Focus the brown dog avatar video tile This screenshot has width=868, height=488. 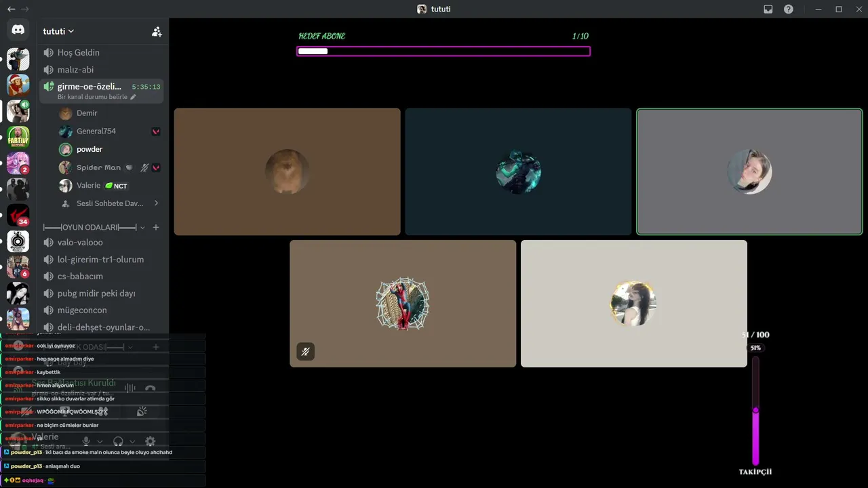[288, 171]
